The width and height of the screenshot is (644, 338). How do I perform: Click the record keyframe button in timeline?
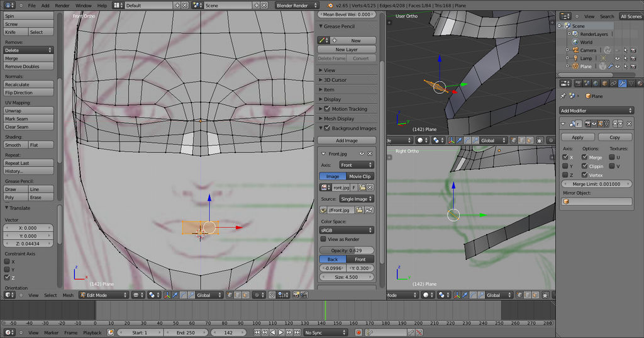pos(358,332)
